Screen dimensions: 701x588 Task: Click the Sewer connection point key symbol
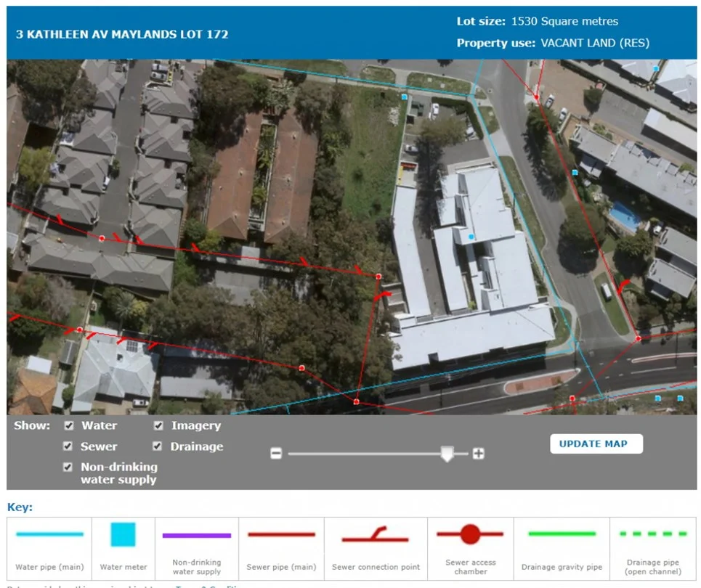pos(375,536)
